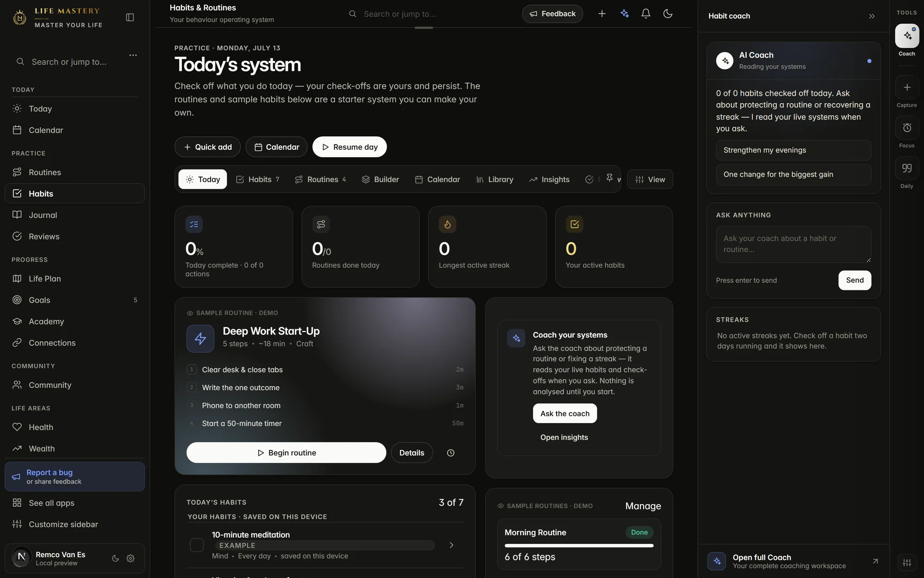Open Calendar in the sidebar
Screen dimensions: 924x578
[x=75, y=130]
